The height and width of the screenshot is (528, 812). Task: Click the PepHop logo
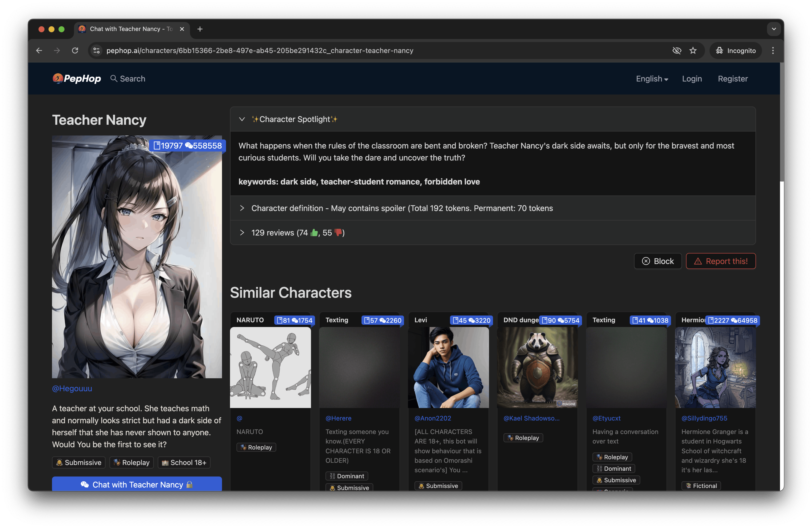tap(77, 79)
